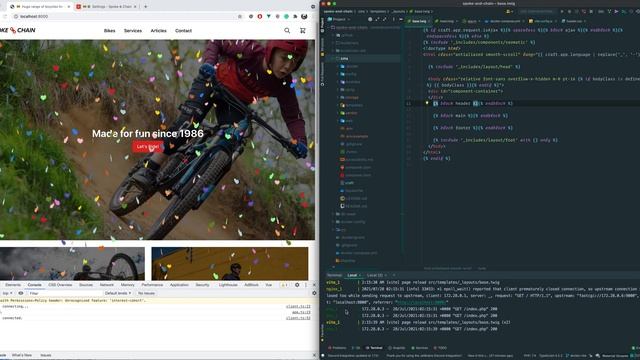Open the app.ts:23 source link
This screenshot has height=360, width=640.
pos(301,312)
